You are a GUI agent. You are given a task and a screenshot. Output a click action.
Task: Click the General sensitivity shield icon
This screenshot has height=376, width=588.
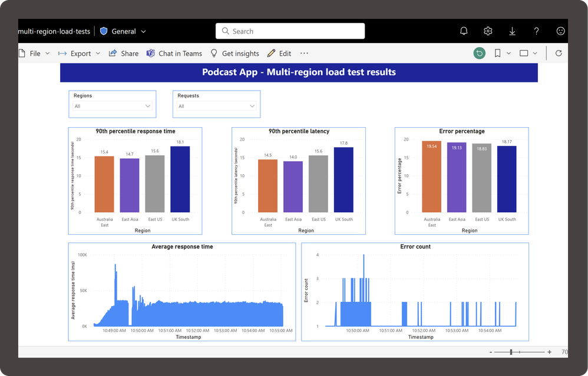(x=104, y=31)
